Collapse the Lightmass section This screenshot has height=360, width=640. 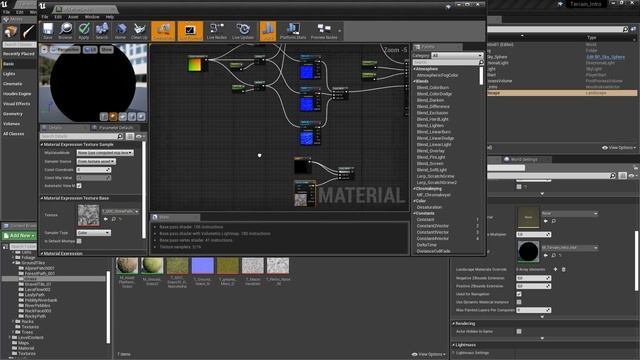point(453,345)
